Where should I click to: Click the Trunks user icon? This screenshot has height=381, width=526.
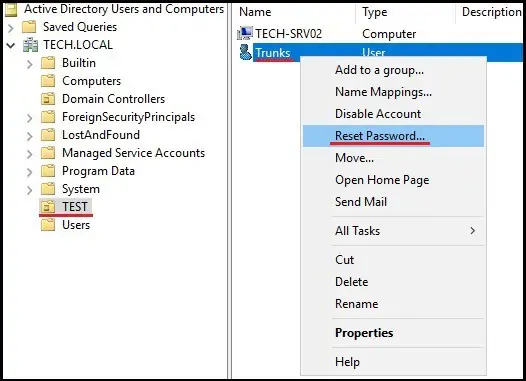click(x=245, y=52)
